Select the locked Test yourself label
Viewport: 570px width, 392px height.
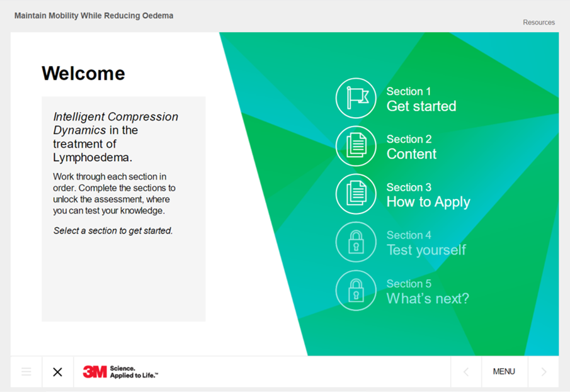[x=426, y=250]
